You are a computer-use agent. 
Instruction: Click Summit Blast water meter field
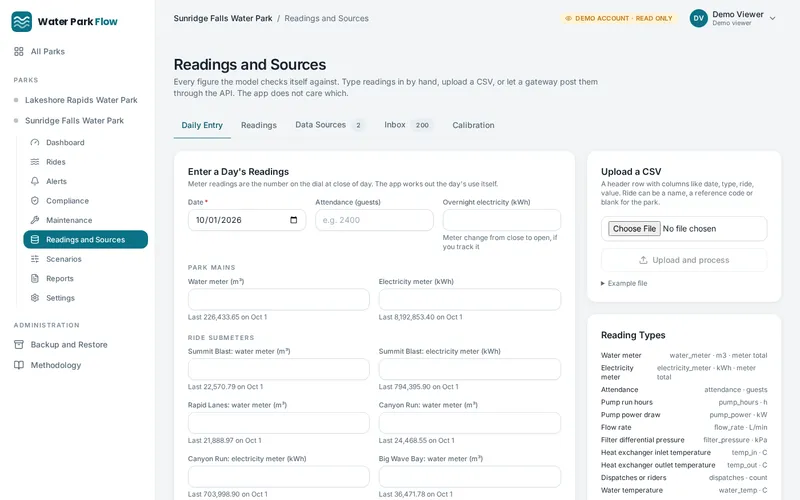click(279, 369)
